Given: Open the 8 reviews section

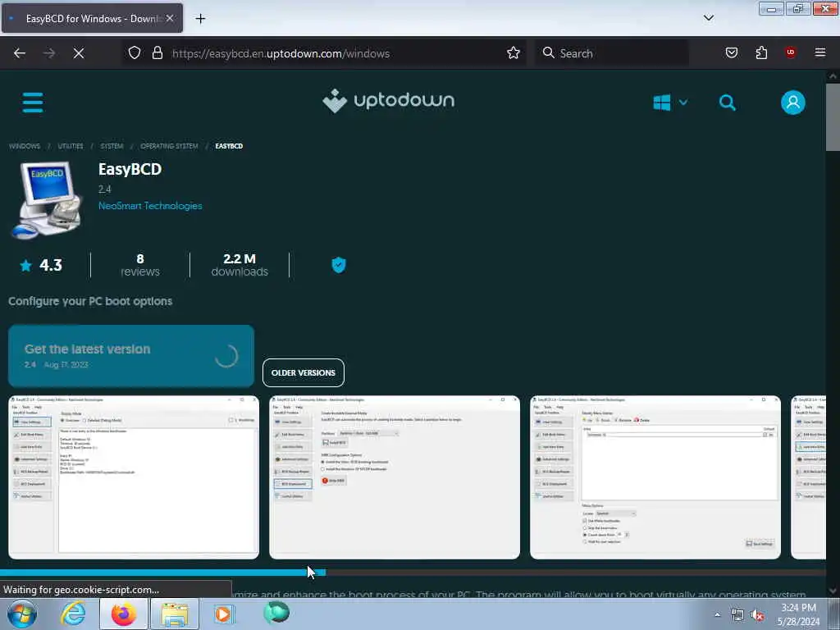Looking at the screenshot, I should 139,265.
